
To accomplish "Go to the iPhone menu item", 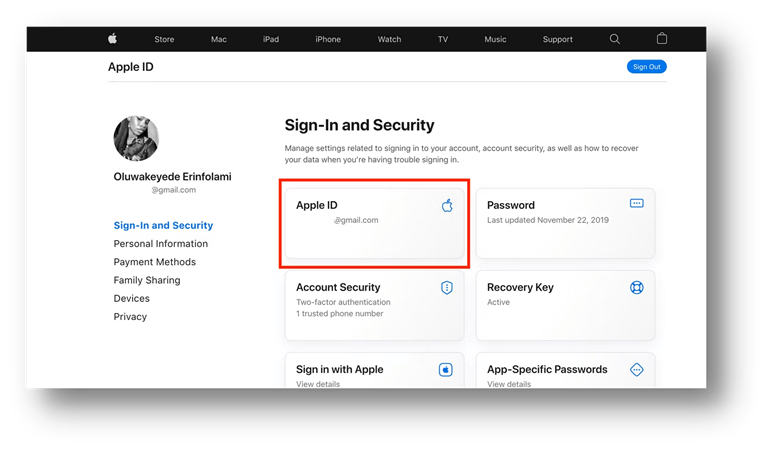I will pos(328,39).
